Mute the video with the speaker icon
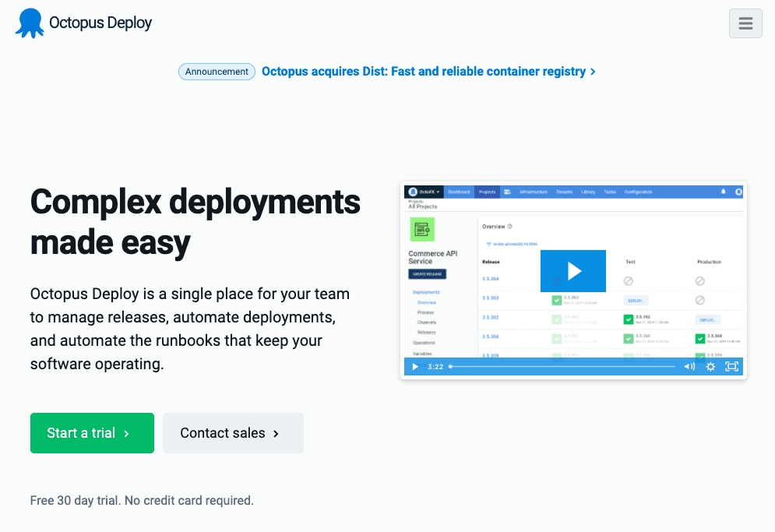775x532 pixels. point(689,367)
